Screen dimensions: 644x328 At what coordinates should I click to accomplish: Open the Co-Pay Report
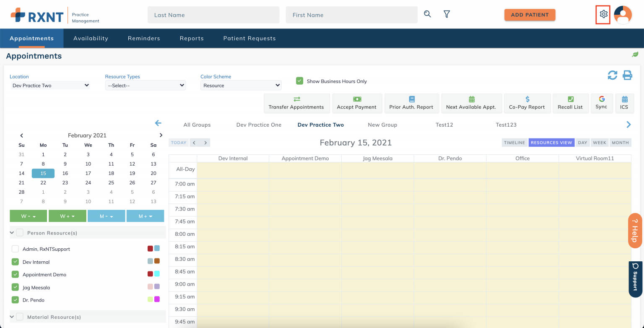tap(527, 103)
